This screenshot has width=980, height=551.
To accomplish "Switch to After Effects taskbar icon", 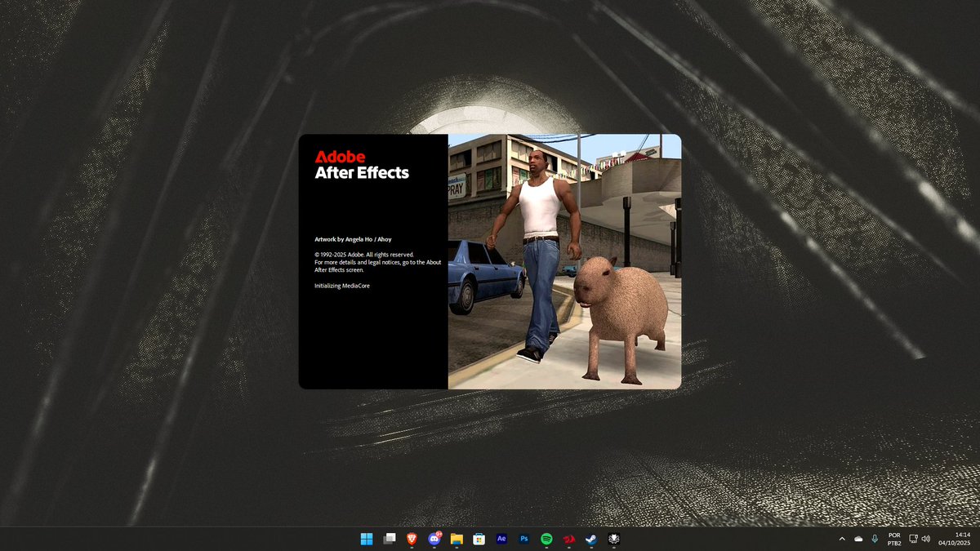I will coord(501,539).
